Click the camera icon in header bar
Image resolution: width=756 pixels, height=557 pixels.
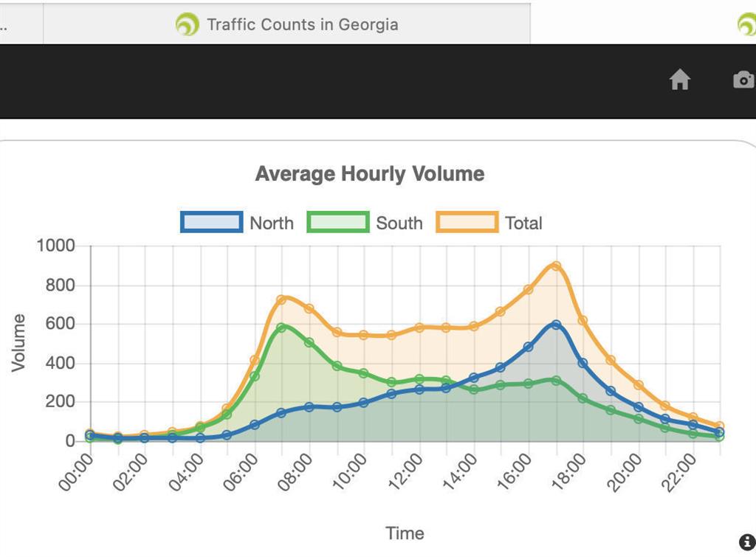pos(743,80)
